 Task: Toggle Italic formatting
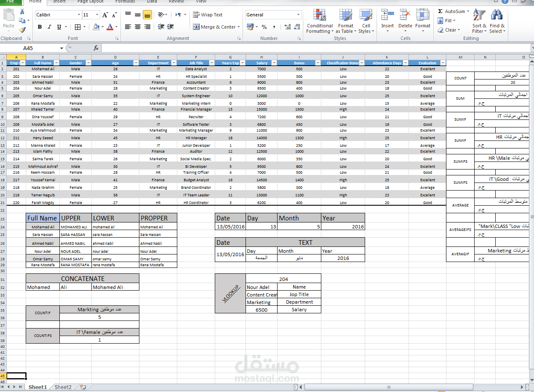click(x=49, y=27)
